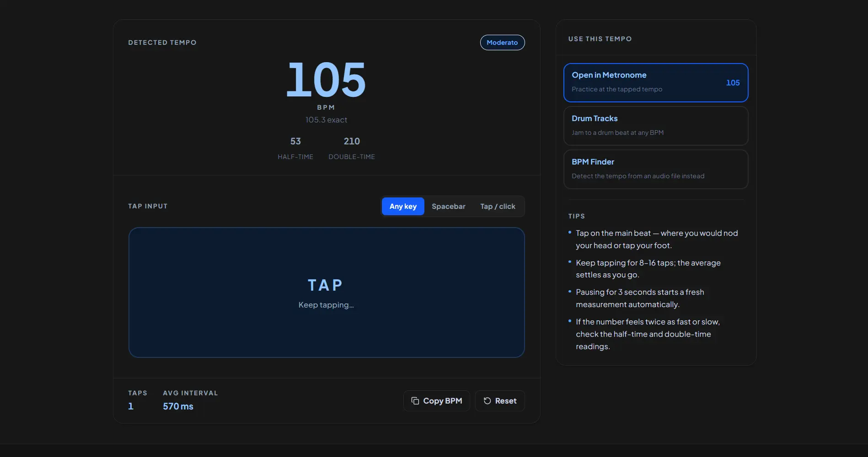
Task: Open the Drum Tracks card
Action: point(656,126)
